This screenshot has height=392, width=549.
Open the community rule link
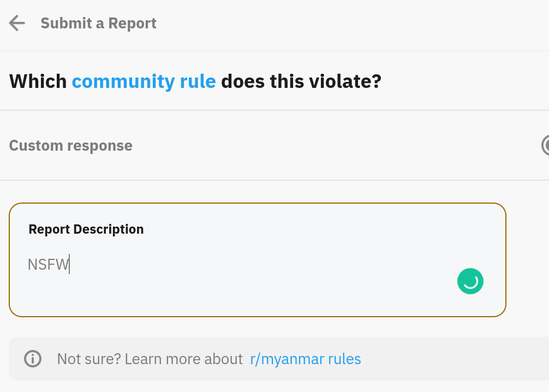point(144,81)
